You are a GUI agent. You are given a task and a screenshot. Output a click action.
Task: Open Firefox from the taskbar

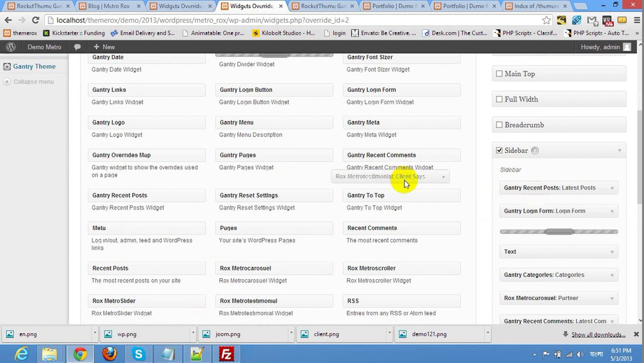tap(109, 354)
